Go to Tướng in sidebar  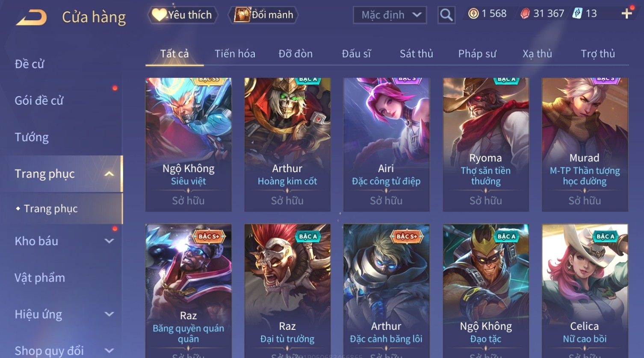32,137
